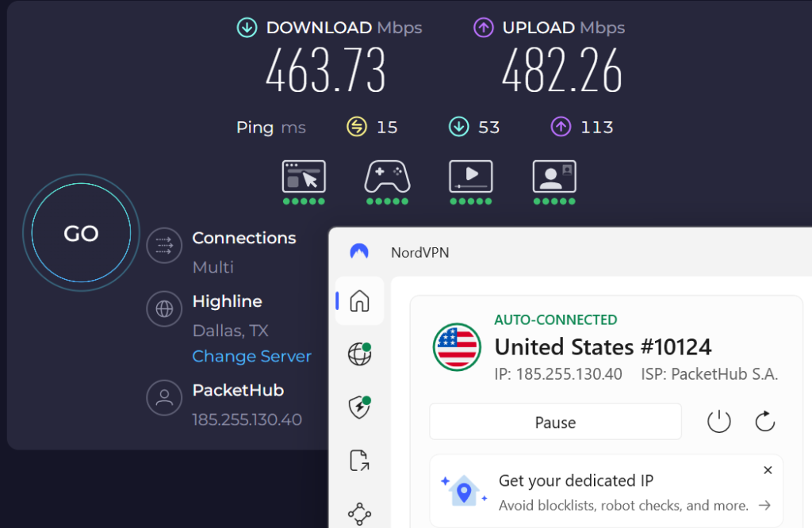This screenshot has height=528, width=812.
Task: Click the Highline server globe icon
Action: 164,309
